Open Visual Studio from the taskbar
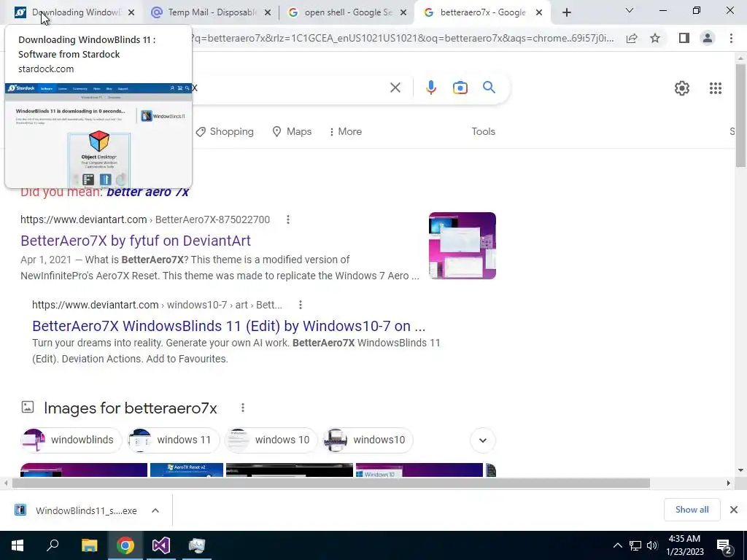Image resolution: width=747 pixels, height=560 pixels. coord(161,545)
